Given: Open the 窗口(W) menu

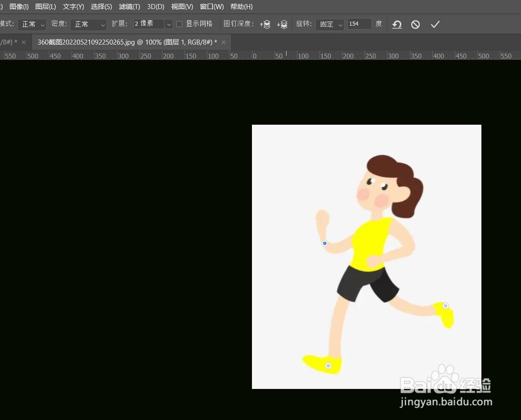Looking at the screenshot, I should coord(211,7).
